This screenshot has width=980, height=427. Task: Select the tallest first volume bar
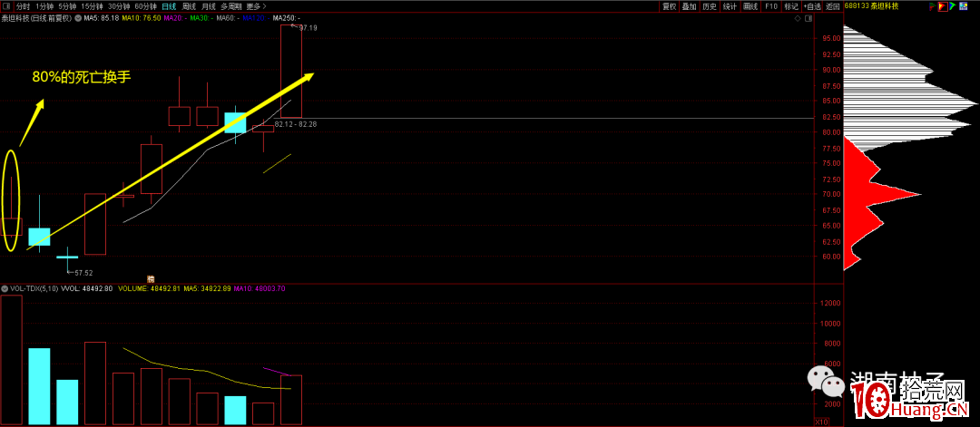click(x=11, y=360)
